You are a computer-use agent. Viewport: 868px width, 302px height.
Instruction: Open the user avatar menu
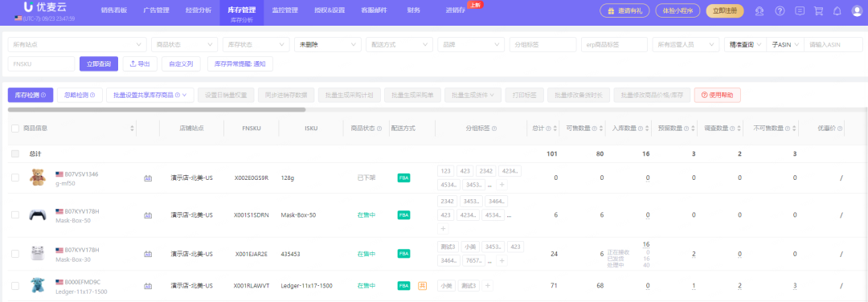(x=857, y=10)
